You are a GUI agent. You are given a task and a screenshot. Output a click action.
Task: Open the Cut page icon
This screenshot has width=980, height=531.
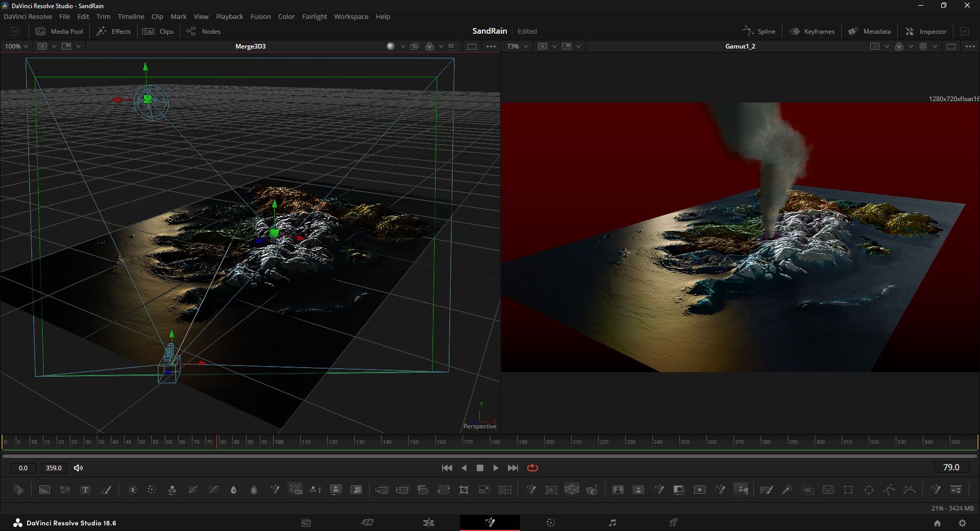pyautogui.click(x=367, y=522)
